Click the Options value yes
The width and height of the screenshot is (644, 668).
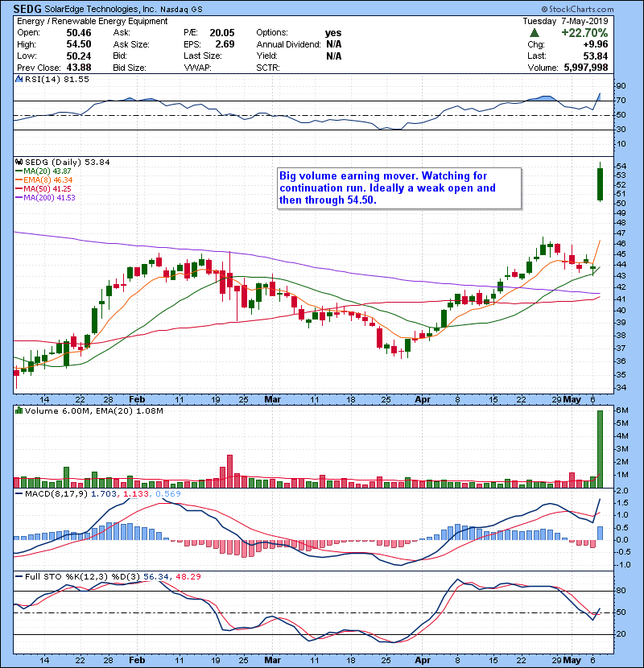(x=333, y=33)
